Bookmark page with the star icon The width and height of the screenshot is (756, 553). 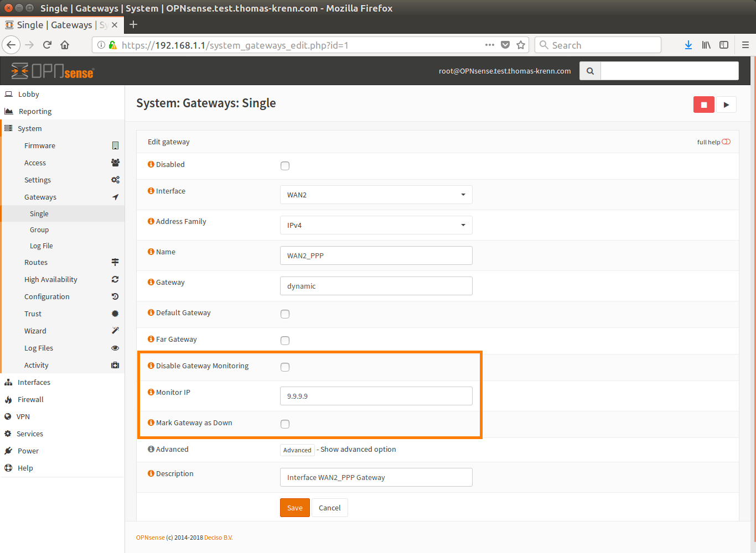click(520, 45)
